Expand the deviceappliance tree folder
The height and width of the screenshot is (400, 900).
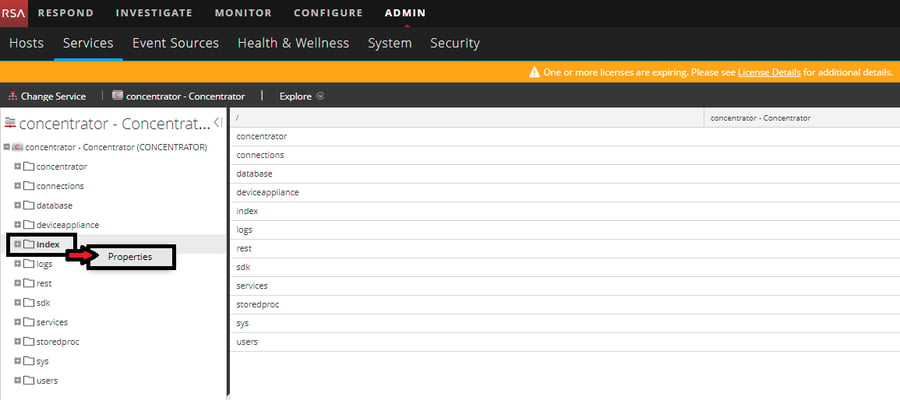(18, 225)
